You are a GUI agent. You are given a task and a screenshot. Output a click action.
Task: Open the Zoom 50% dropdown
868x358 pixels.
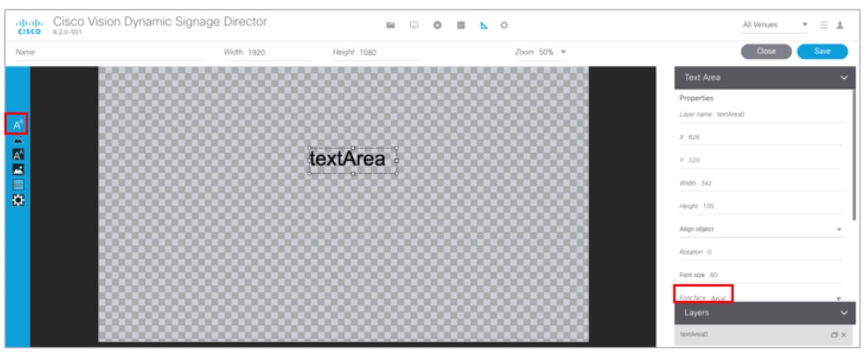541,52
